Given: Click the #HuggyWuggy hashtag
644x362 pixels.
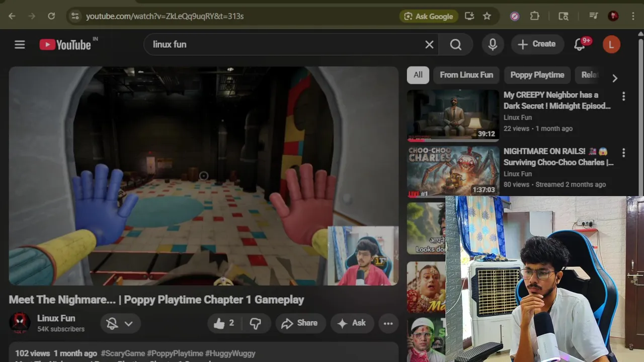Looking at the screenshot, I should click(230, 353).
